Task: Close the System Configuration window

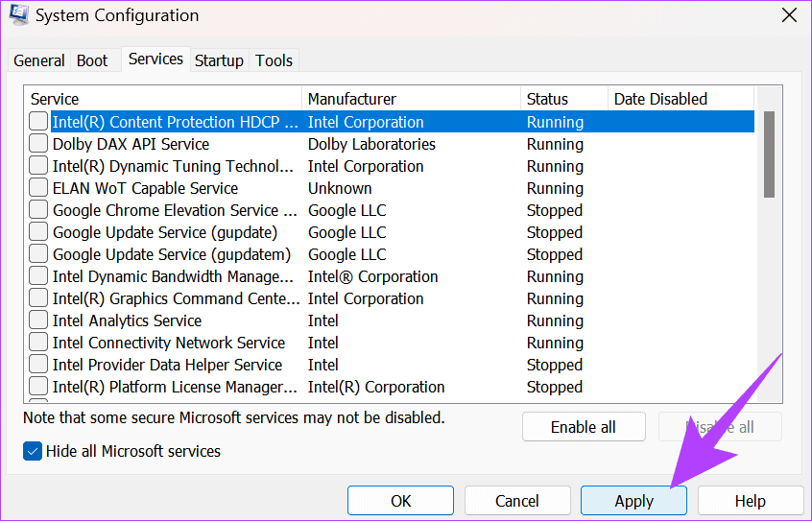Action: (789, 15)
